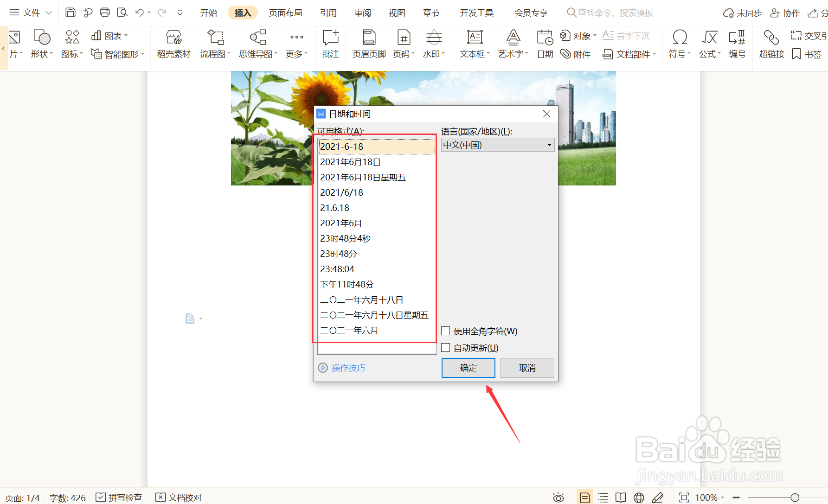The image size is (828, 504).
Task: Insert a 超链接 hyperlink
Action: point(771,45)
